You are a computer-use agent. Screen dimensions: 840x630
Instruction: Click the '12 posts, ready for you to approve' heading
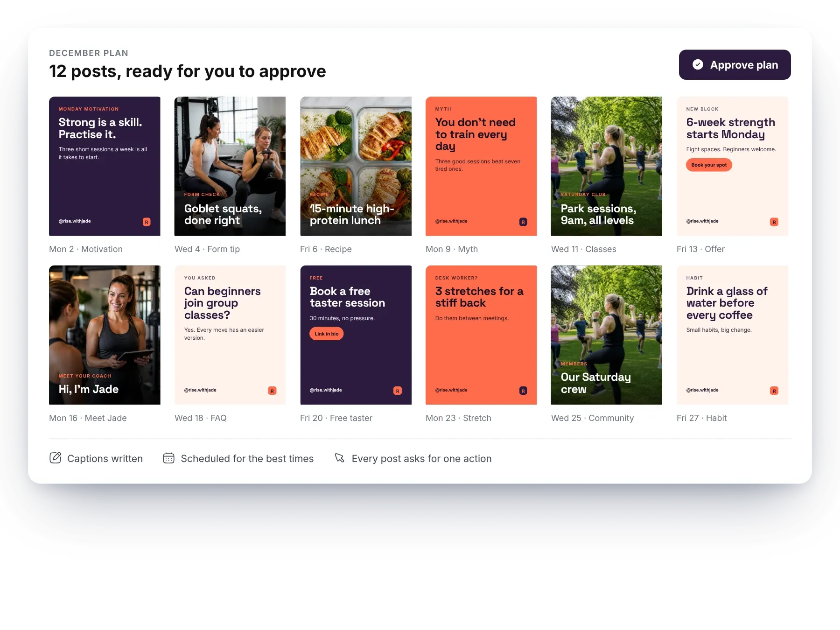pos(187,71)
